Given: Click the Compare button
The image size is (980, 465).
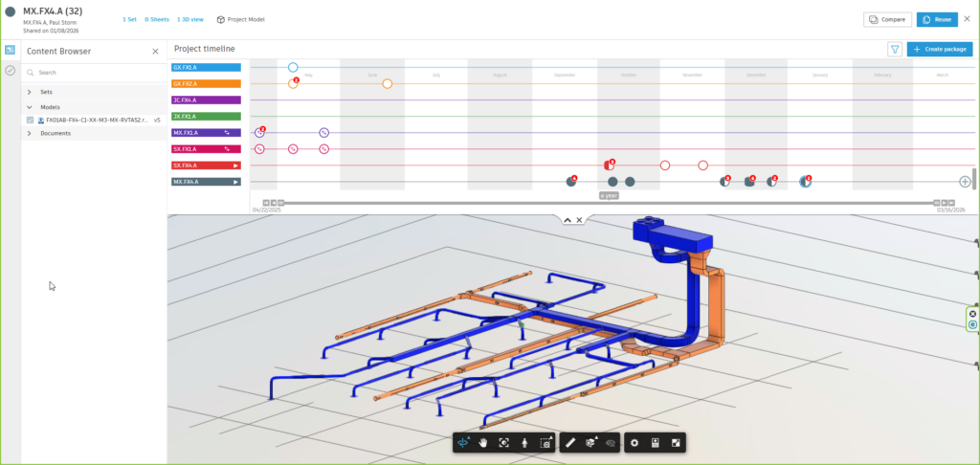Looking at the screenshot, I should (x=887, y=19).
